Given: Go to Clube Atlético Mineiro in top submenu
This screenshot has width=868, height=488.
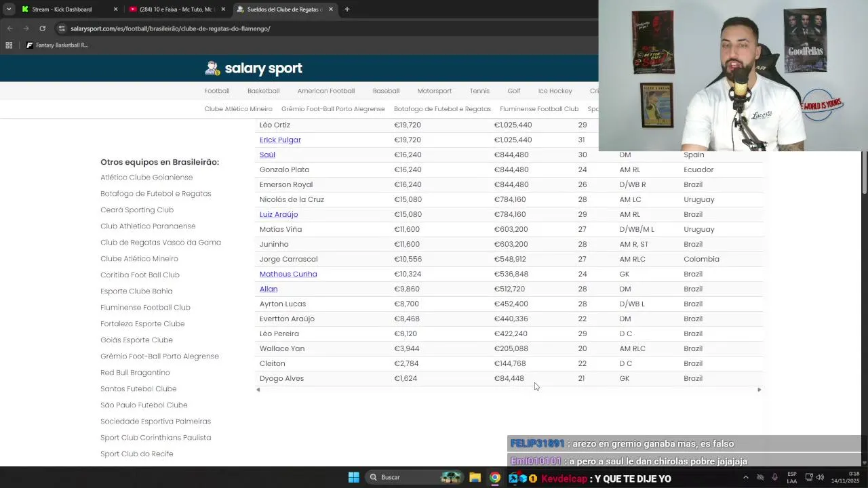Looking at the screenshot, I should pyautogui.click(x=238, y=109).
